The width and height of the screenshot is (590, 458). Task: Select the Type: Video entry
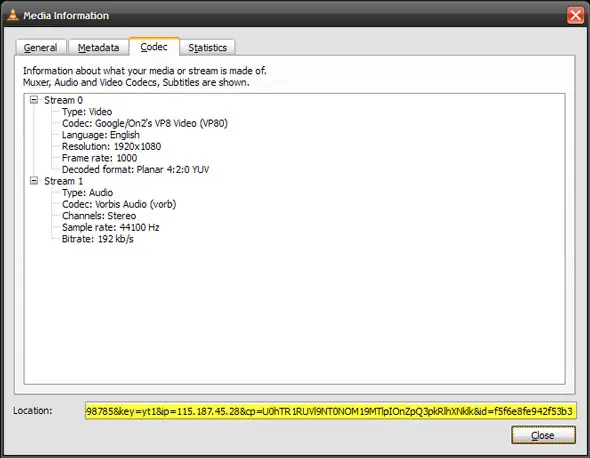87,112
